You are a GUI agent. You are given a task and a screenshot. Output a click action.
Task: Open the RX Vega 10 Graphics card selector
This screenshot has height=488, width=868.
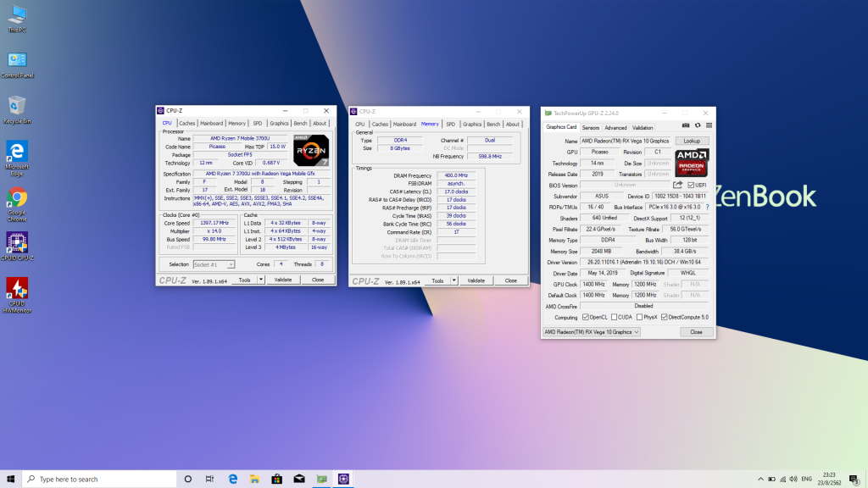pyautogui.click(x=591, y=332)
